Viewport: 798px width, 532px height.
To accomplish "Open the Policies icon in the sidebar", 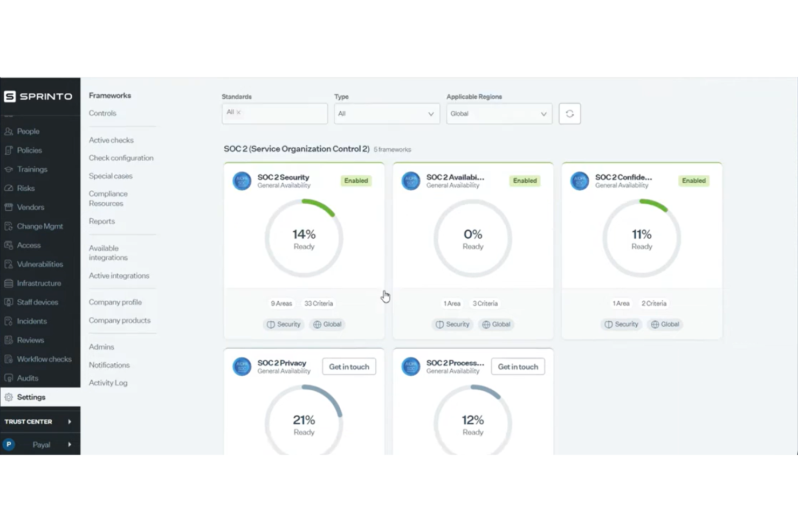I will (x=9, y=150).
